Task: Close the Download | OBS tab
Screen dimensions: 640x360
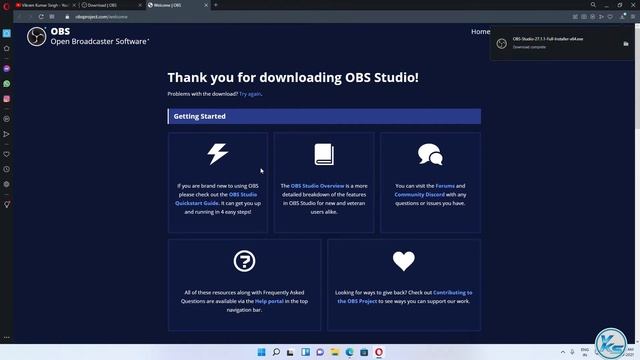Action: tap(140, 5)
